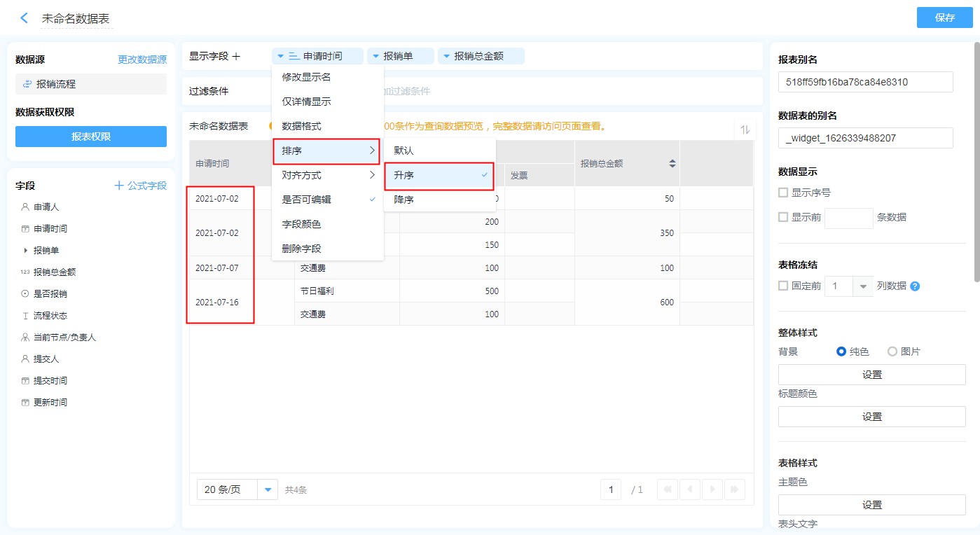Viewport: 980px width, 535px height.
Task: Select 字段颜色 in the field menu
Action: click(301, 224)
